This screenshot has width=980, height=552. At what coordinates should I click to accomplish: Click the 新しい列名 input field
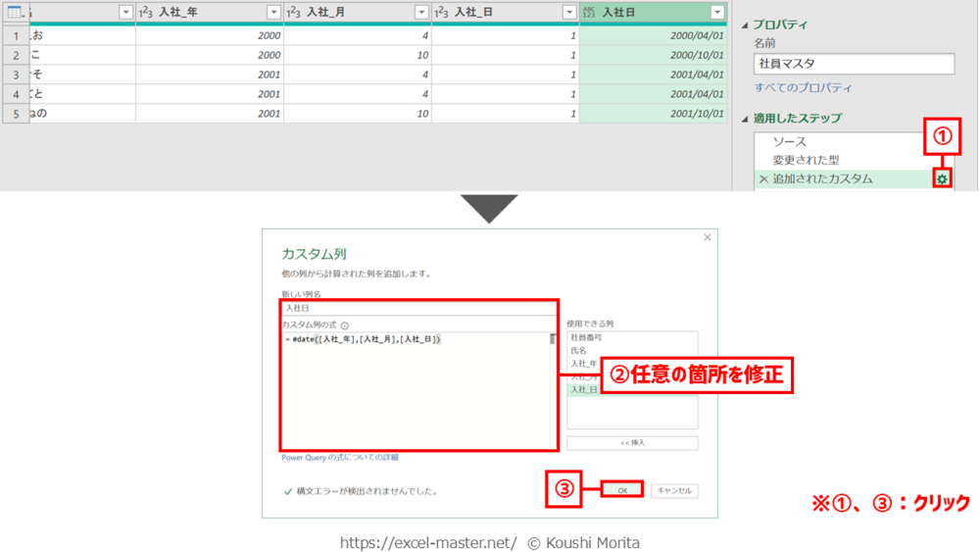point(418,308)
